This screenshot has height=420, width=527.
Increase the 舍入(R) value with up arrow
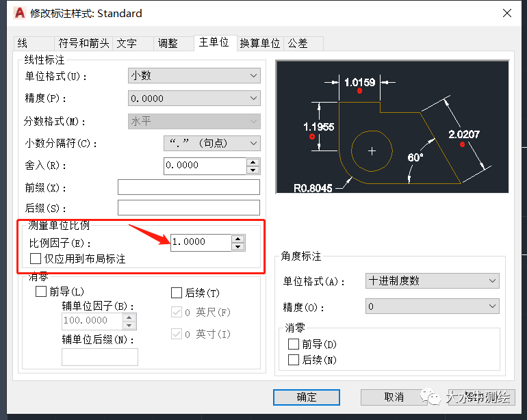pyautogui.click(x=253, y=162)
